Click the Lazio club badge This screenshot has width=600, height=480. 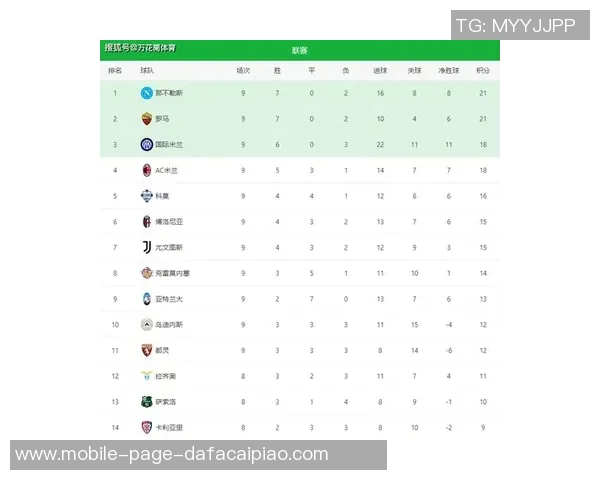tap(147, 376)
